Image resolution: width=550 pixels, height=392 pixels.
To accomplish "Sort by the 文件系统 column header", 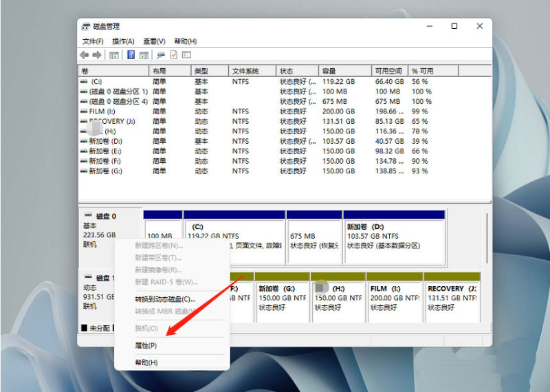I will 245,71.
